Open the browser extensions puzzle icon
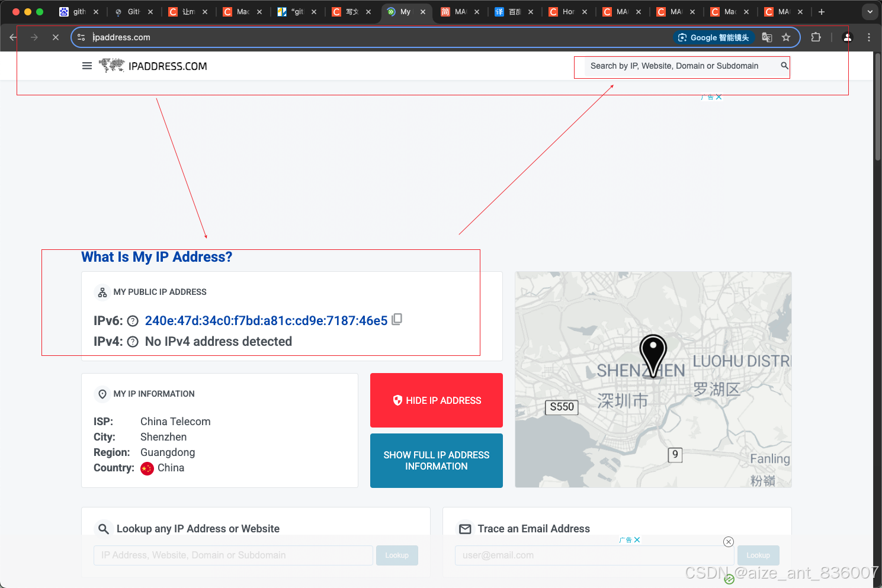This screenshot has height=588, width=882. coord(816,37)
